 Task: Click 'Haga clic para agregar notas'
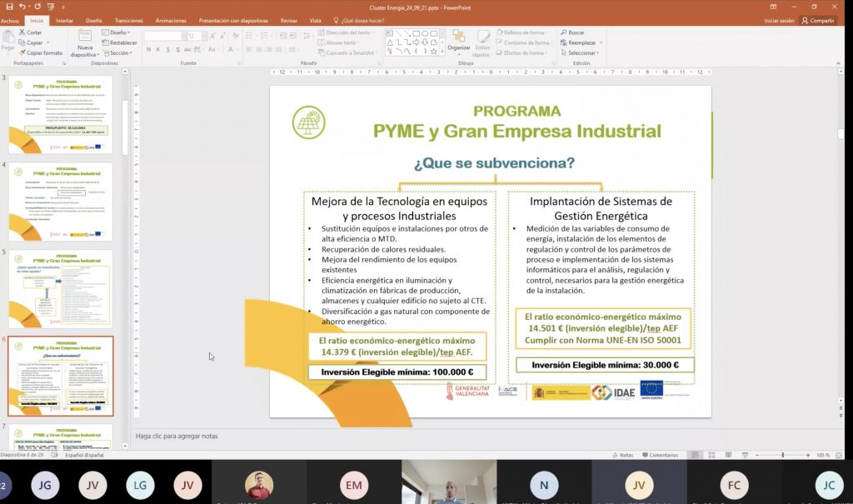(x=177, y=436)
